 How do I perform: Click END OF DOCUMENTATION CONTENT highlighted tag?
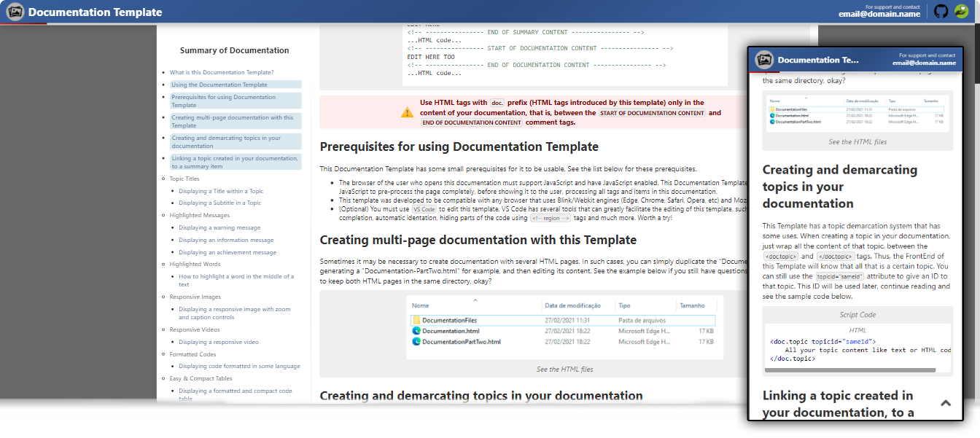(x=472, y=122)
